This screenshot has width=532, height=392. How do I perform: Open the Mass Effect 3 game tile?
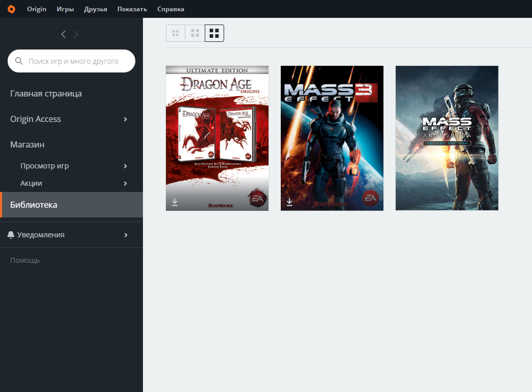pos(332,138)
